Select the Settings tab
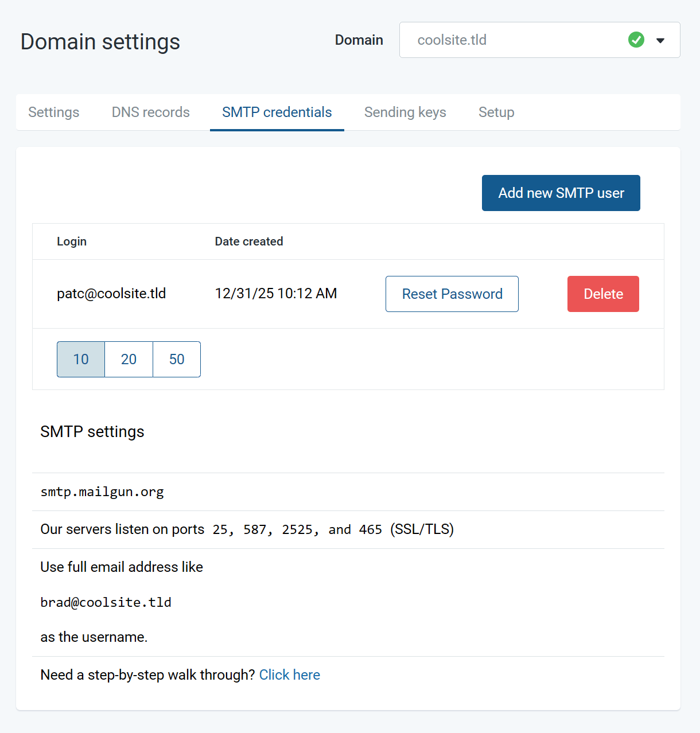The height and width of the screenshot is (733, 700). click(x=54, y=112)
